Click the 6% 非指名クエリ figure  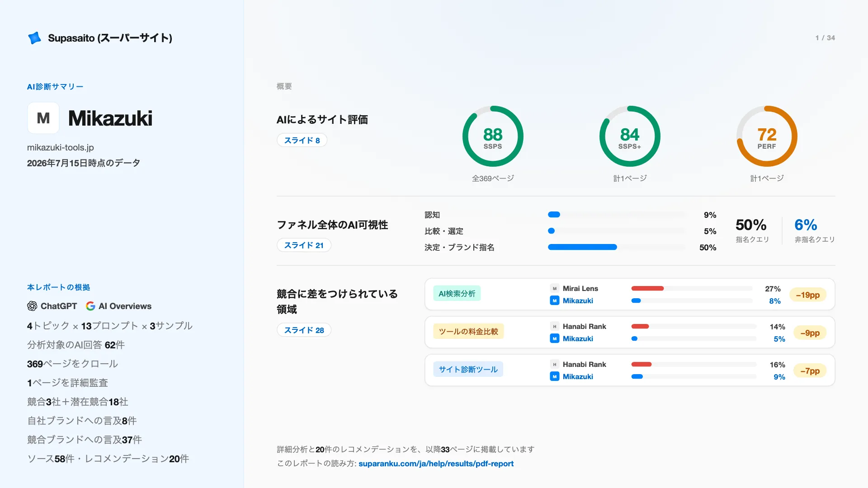click(815, 230)
